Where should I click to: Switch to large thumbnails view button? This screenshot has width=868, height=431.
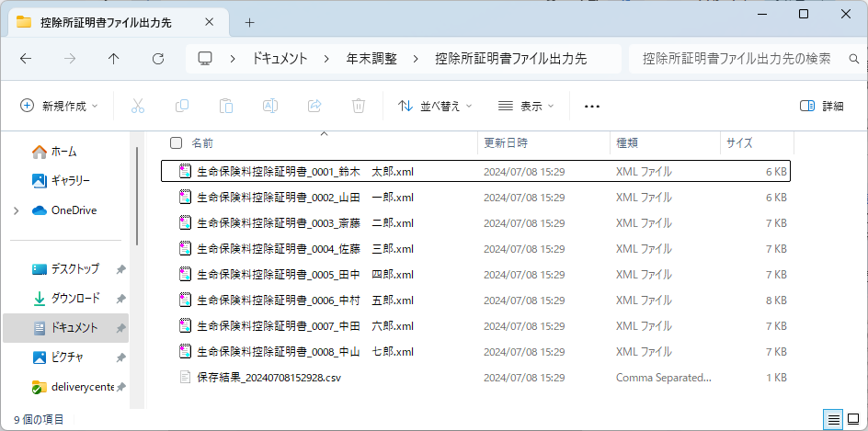(854, 419)
